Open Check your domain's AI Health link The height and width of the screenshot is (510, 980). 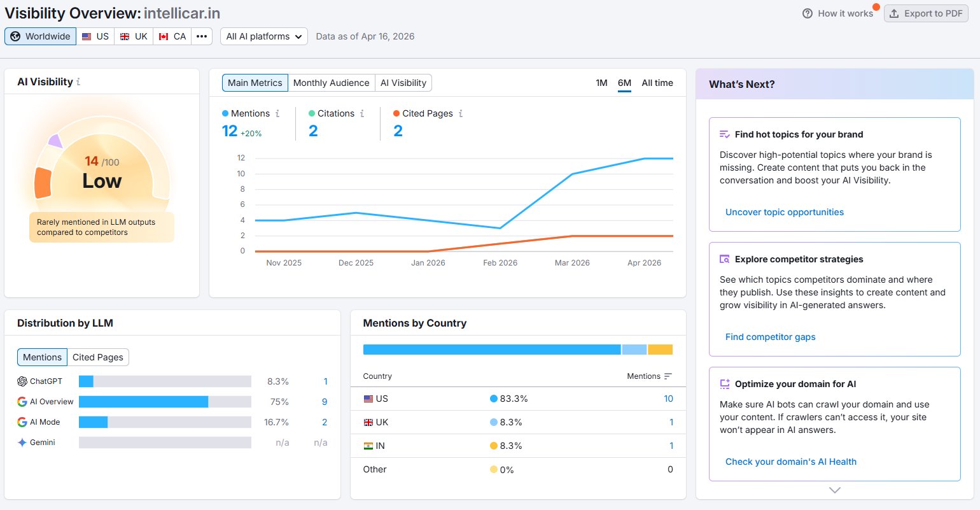coord(791,462)
